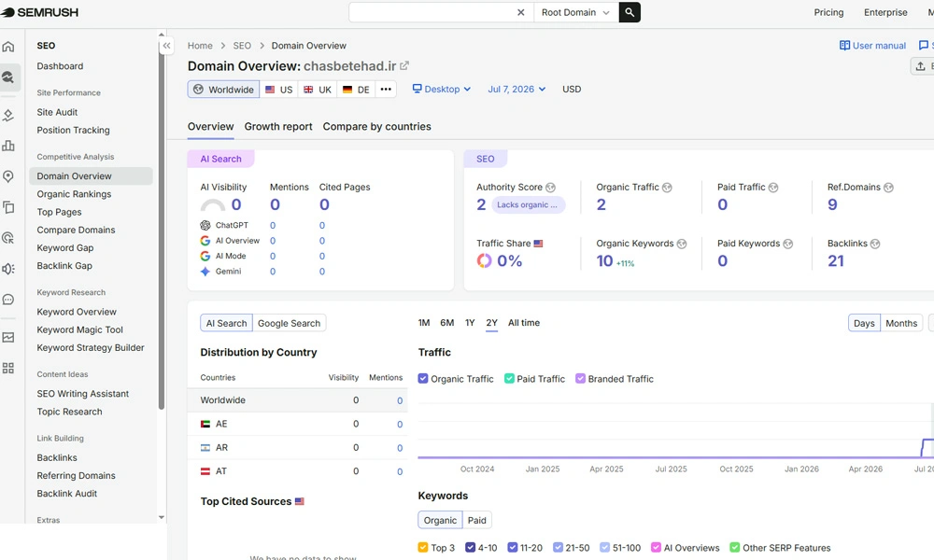This screenshot has width=934, height=560.
Task: Click Organic Keywords info icon
Action: (x=682, y=244)
